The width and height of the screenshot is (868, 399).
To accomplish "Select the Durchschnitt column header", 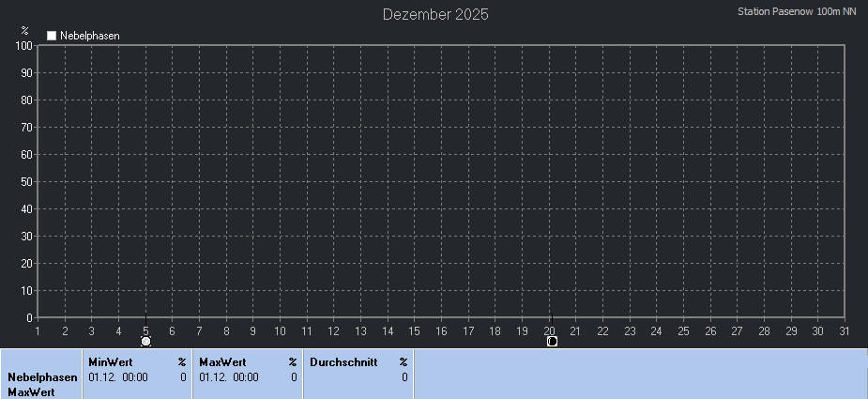I will coord(343,362).
